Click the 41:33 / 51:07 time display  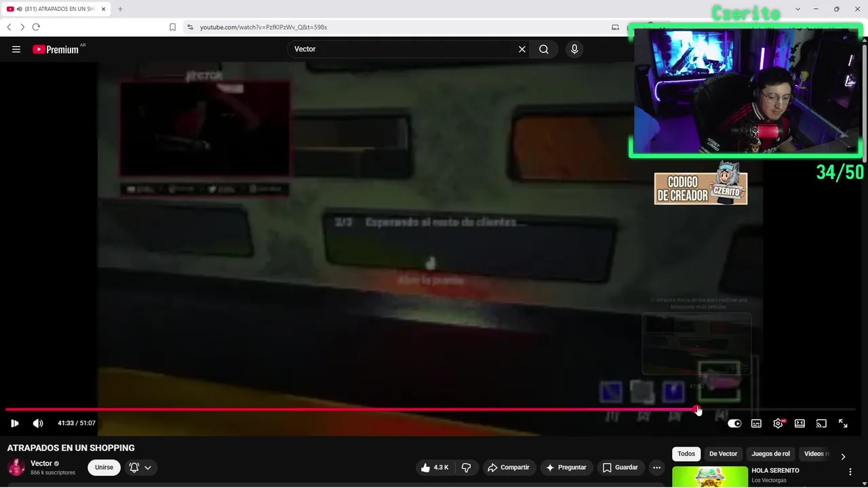(x=77, y=424)
